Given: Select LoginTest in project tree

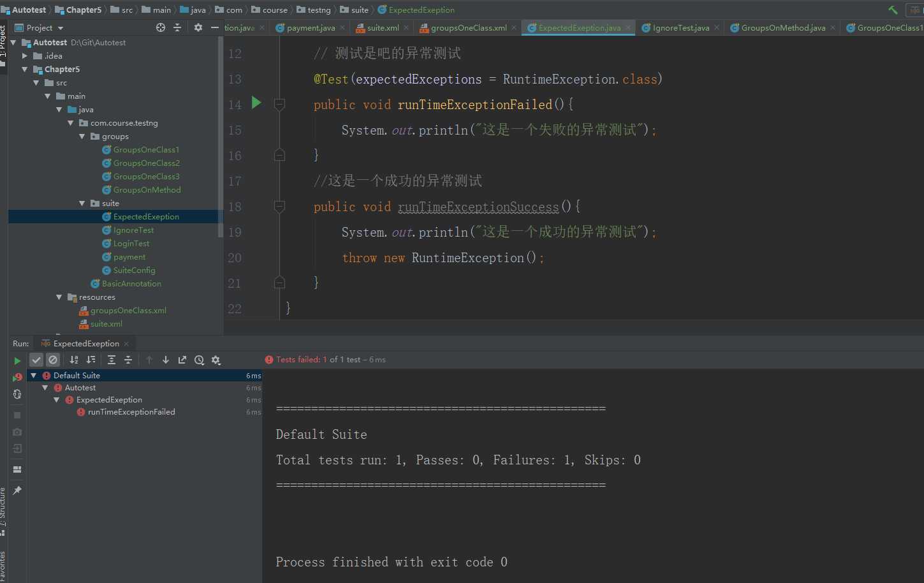Looking at the screenshot, I should pos(131,243).
